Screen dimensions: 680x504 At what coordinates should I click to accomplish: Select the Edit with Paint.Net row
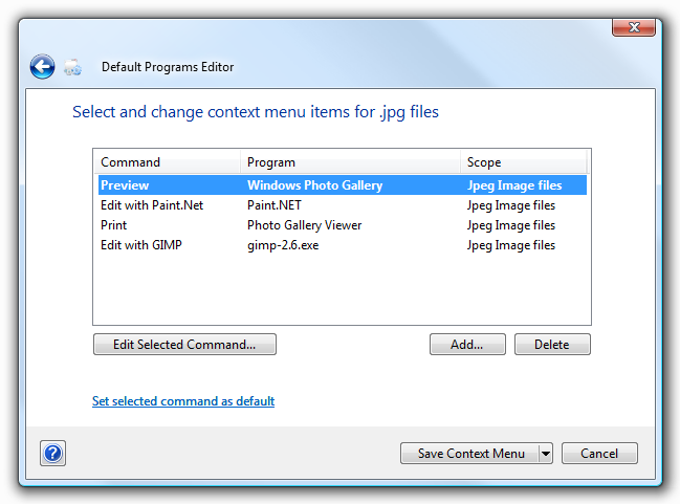(342, 205)
